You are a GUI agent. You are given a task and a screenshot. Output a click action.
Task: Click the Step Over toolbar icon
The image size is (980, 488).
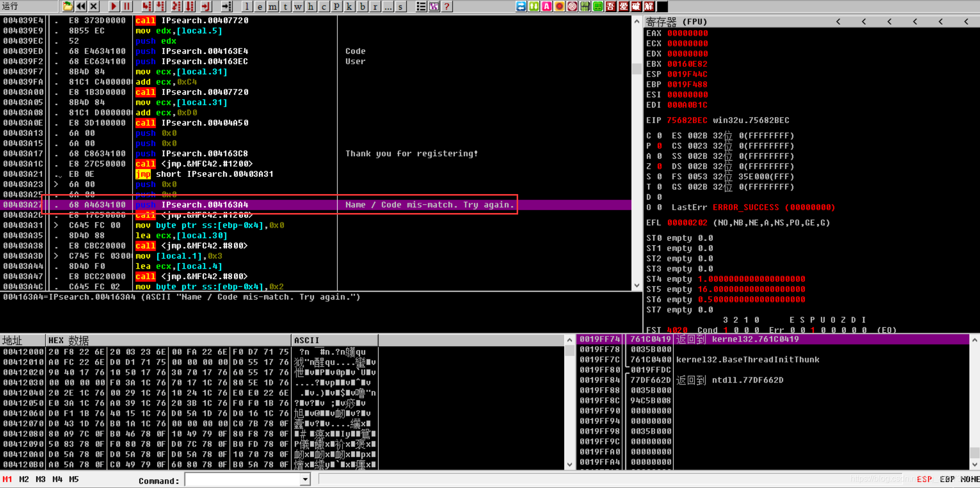coord(160,6)
